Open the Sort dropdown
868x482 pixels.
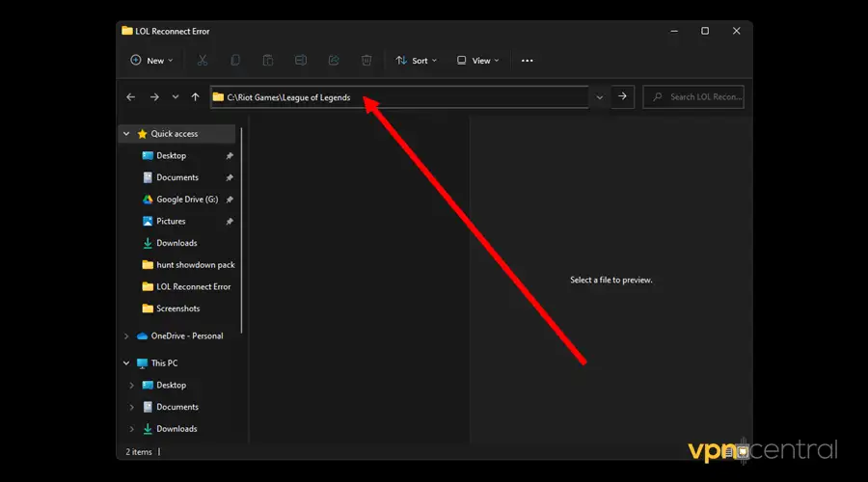click(417, 61)
